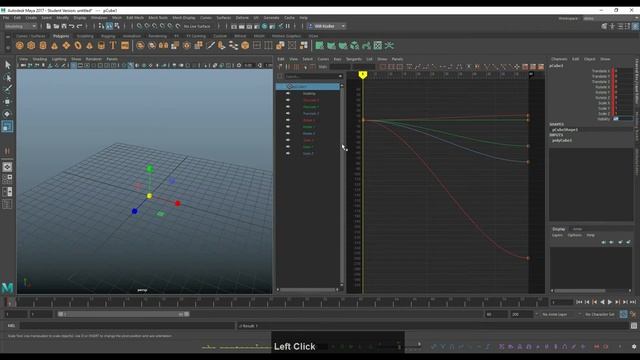
Task: Go to end of playback range
Action: pyautogui.click(x=633, y=302)
